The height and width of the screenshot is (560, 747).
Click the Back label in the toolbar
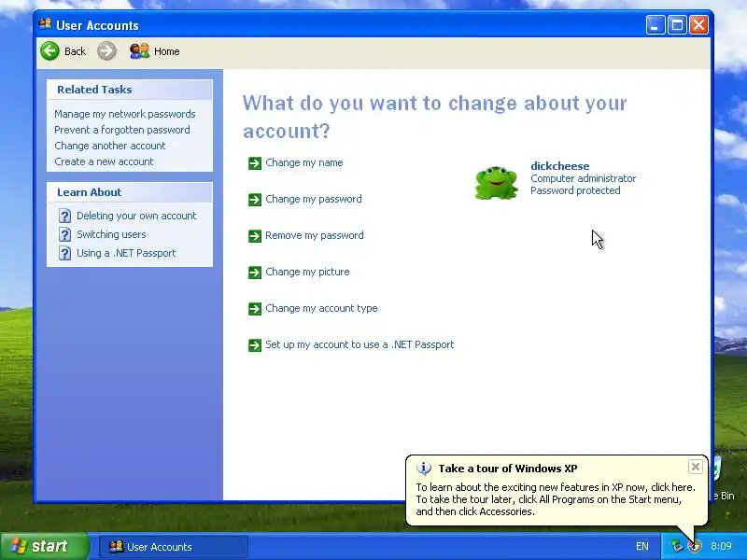[76, 51]
